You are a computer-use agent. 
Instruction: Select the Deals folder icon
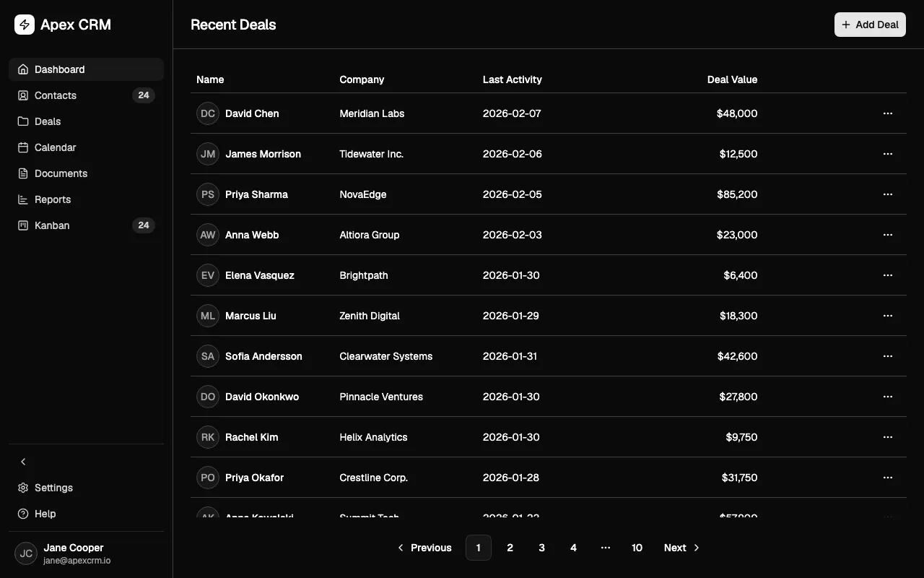[23, 121]
